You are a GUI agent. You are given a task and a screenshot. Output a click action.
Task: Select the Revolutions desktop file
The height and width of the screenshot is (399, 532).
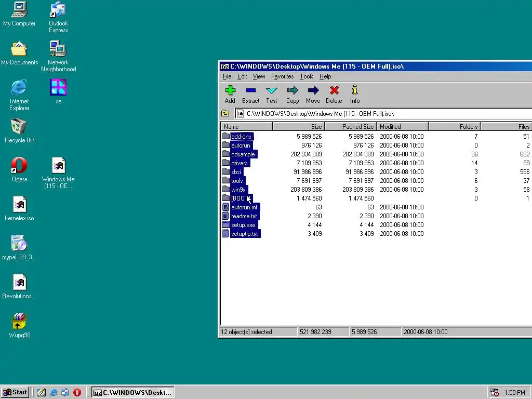19,287
